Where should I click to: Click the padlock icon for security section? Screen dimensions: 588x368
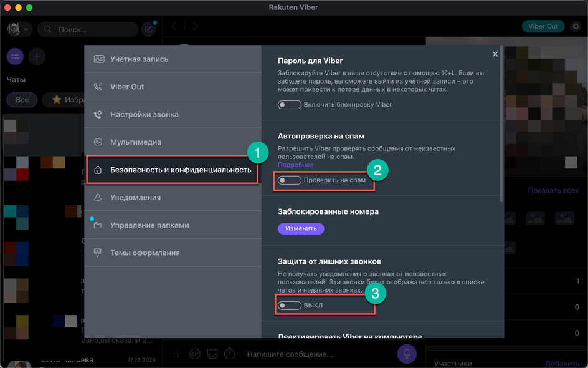click(x=98, y=170)
